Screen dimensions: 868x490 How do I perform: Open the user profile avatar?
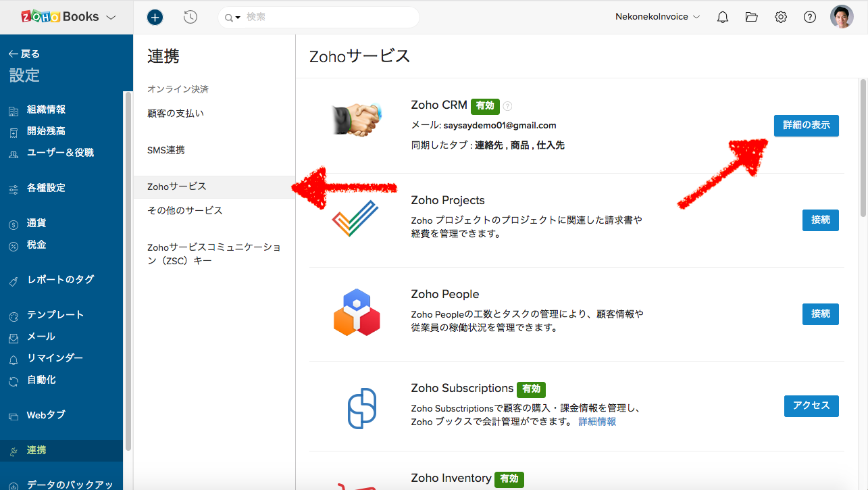842,17
